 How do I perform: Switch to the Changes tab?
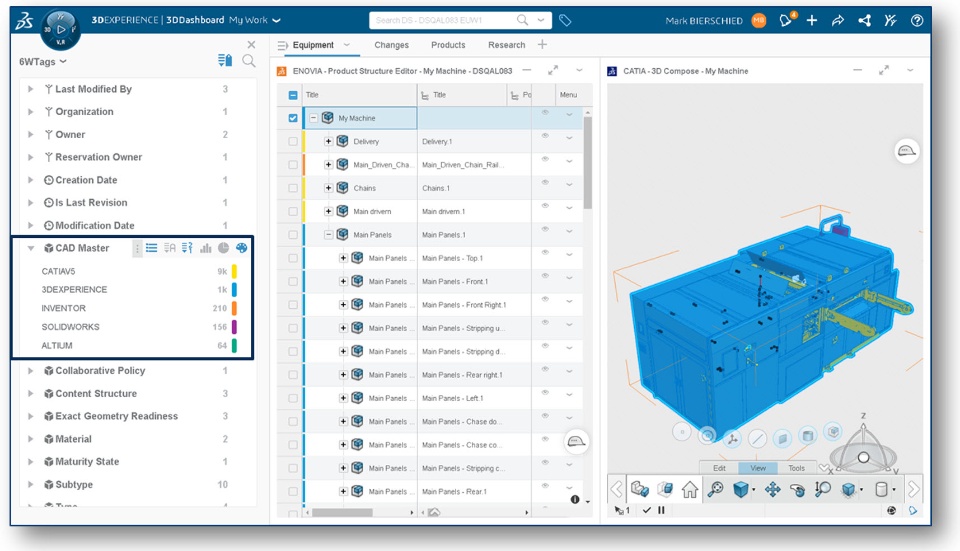tap(391, 45)
